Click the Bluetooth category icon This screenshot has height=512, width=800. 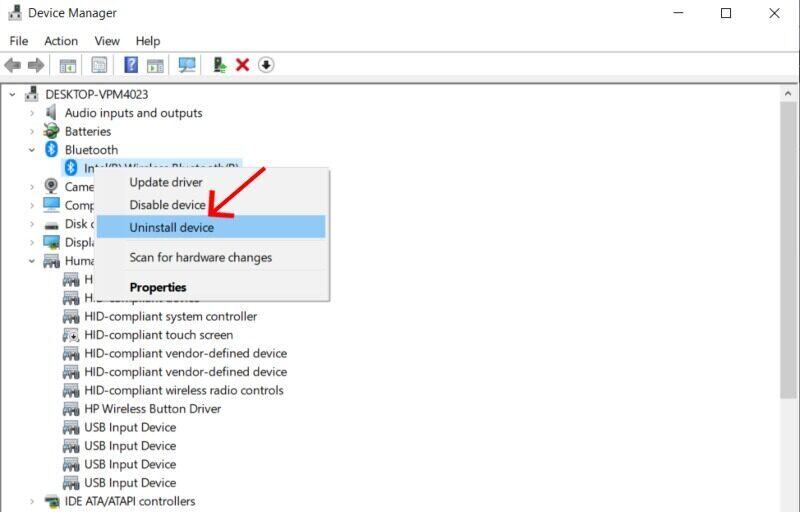coord(51,149)
